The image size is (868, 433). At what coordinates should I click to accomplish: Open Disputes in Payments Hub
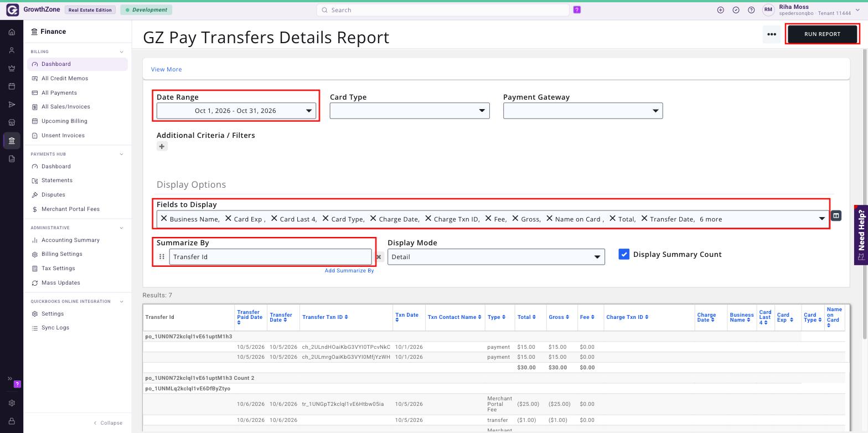[53, 195]
